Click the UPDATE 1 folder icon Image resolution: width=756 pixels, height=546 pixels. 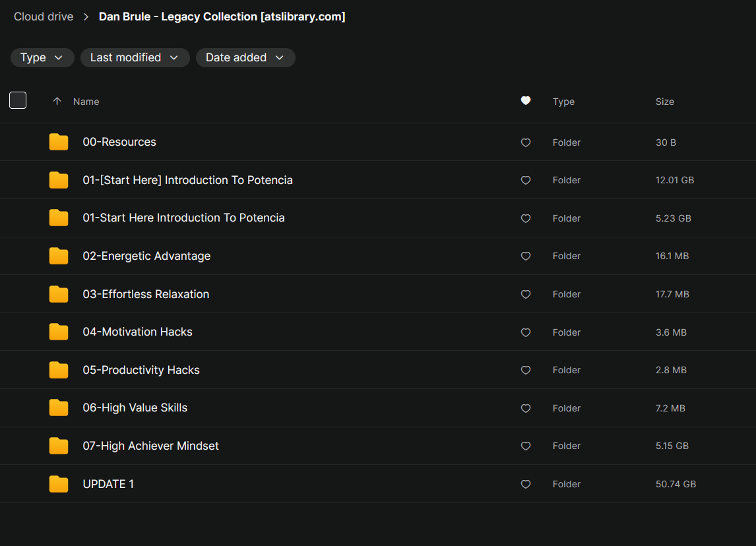pyautogui.click(x=59, y=484)
